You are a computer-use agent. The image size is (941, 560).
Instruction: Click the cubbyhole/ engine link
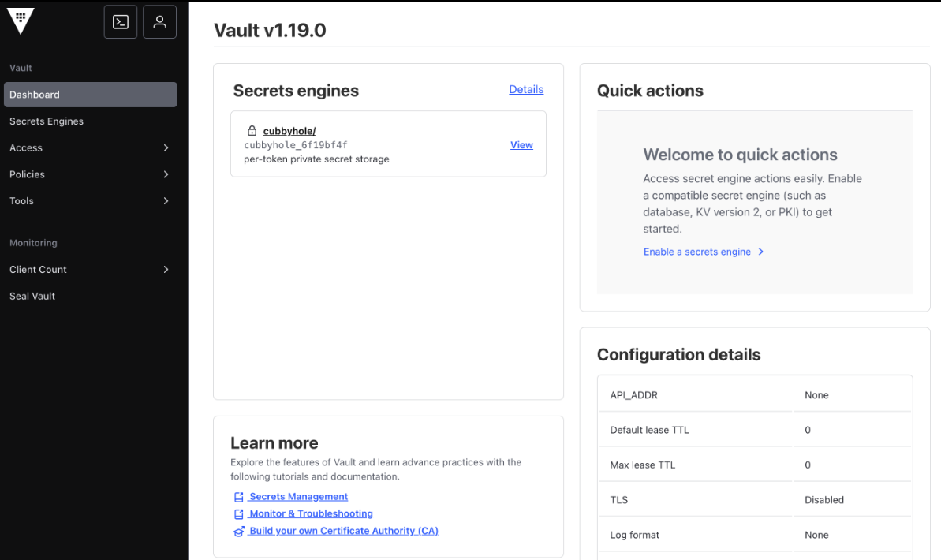point(289,131)
